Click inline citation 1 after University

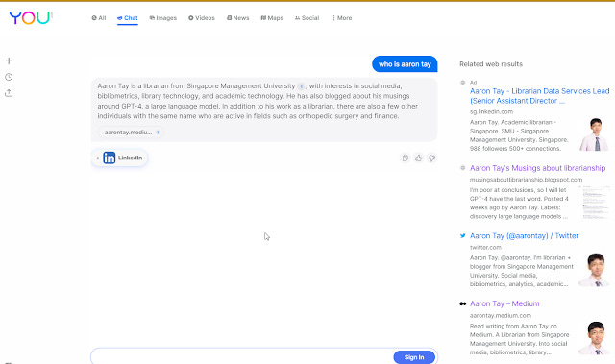coord(301,86)
